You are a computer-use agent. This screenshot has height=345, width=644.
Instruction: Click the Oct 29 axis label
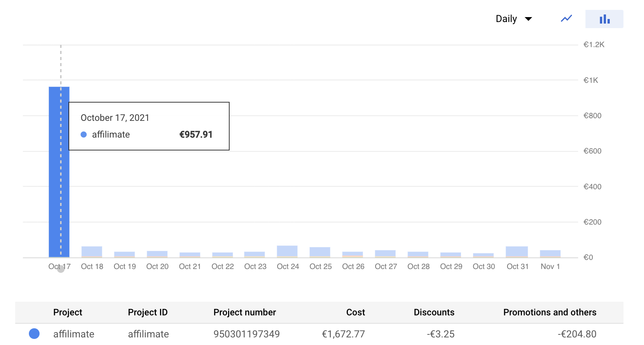tap(451, 266)
